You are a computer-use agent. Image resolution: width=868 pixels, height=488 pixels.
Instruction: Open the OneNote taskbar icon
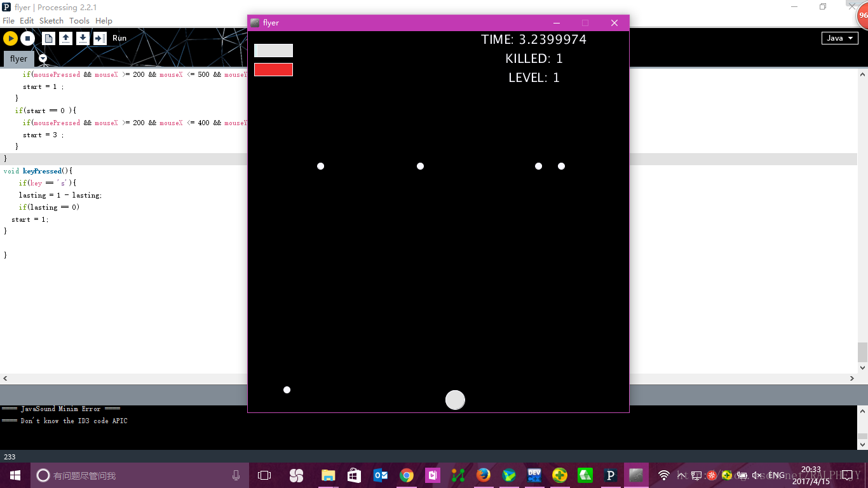point(433,475)
